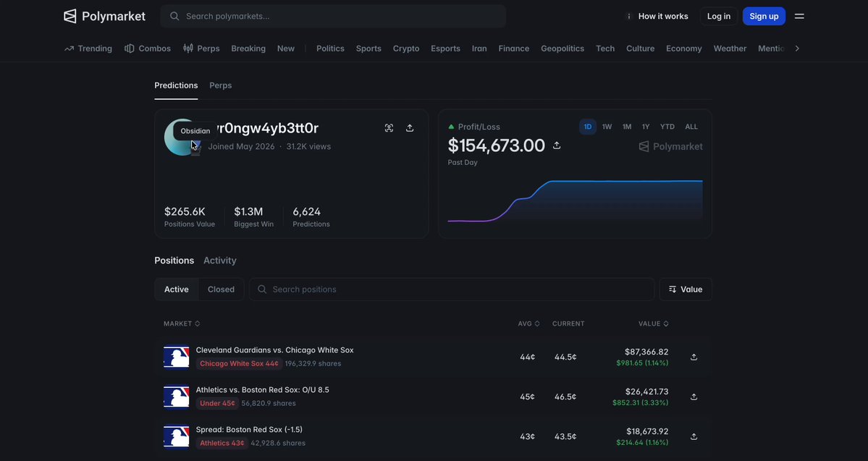This screenshot has height=461, width=868.
Task: Open the Economy category
Action: point(684,48)
